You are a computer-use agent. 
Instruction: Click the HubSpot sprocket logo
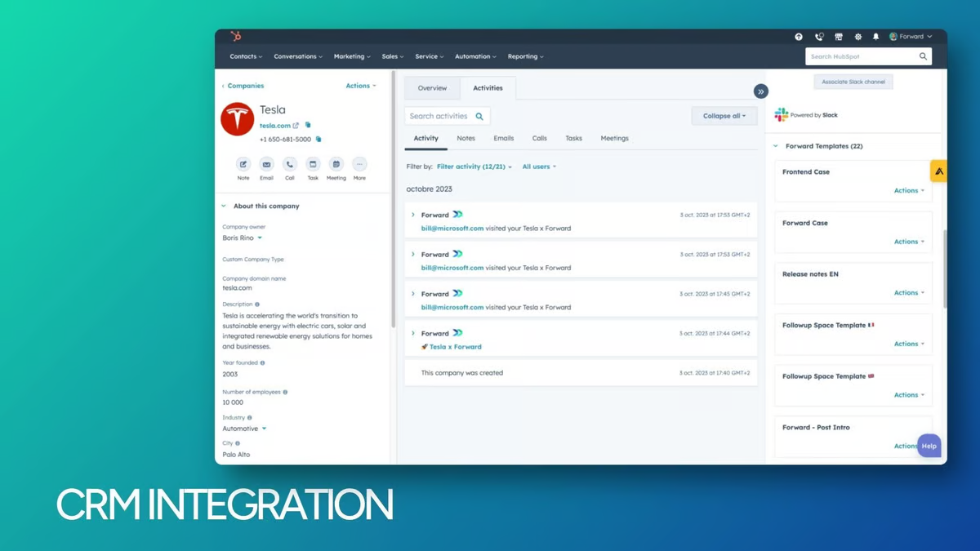point(236,37)
